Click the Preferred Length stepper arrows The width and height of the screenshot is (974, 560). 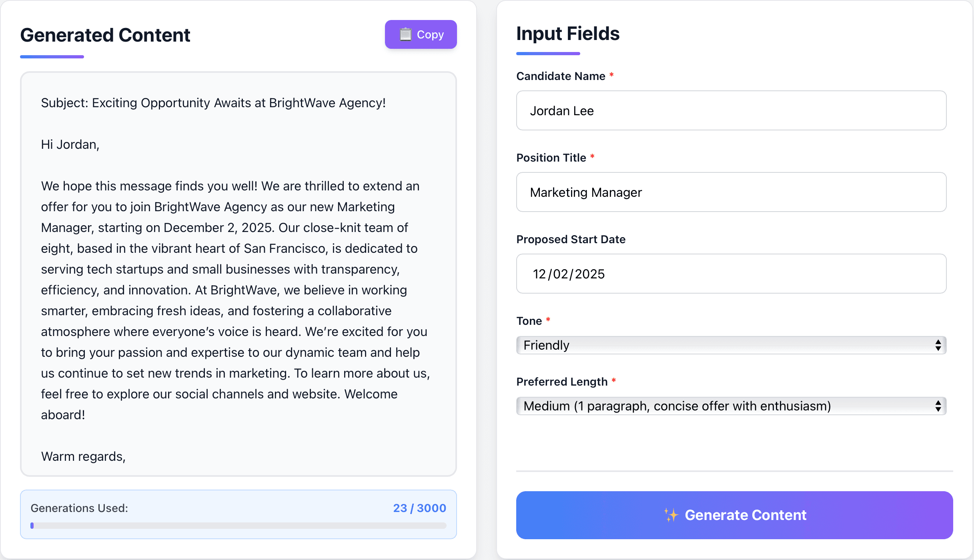click(x=938, y=406)
